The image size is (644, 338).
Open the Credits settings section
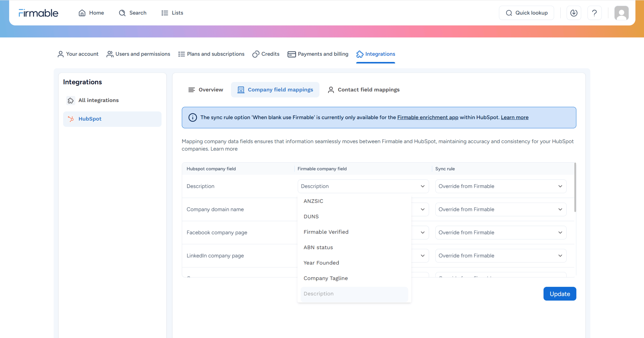(x=266, y=54)
